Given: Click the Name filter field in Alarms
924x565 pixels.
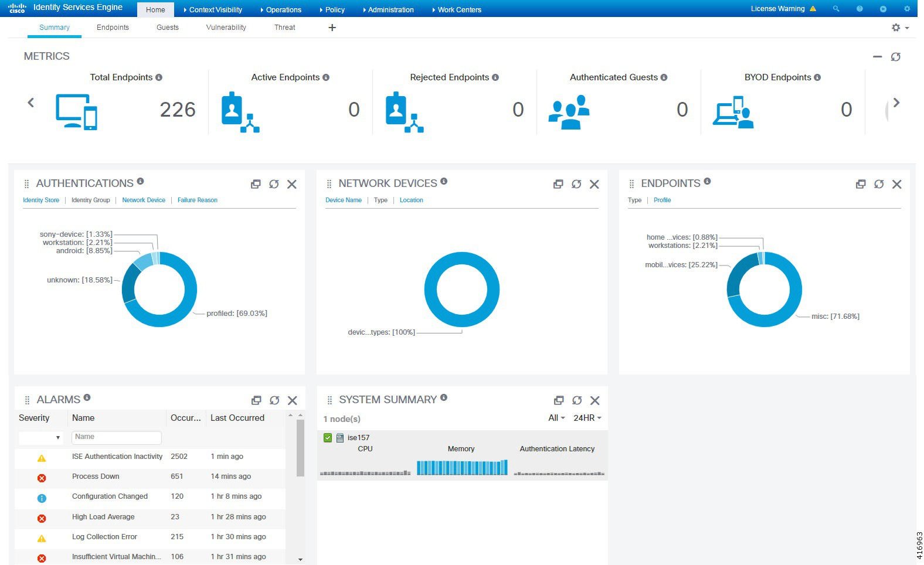Looking at the screenshot, I should click(x=117, y=437).
